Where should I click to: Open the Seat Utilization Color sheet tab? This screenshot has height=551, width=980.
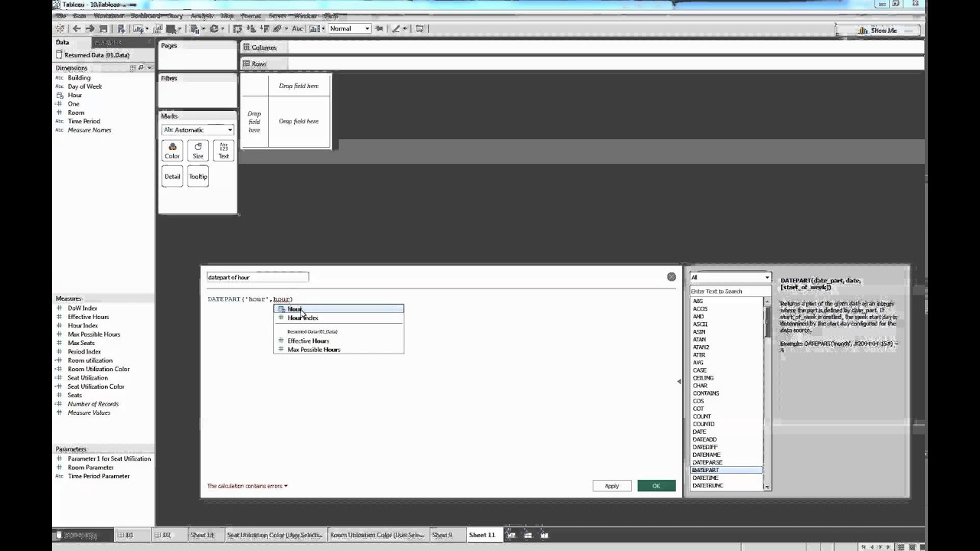click(276, 535)
